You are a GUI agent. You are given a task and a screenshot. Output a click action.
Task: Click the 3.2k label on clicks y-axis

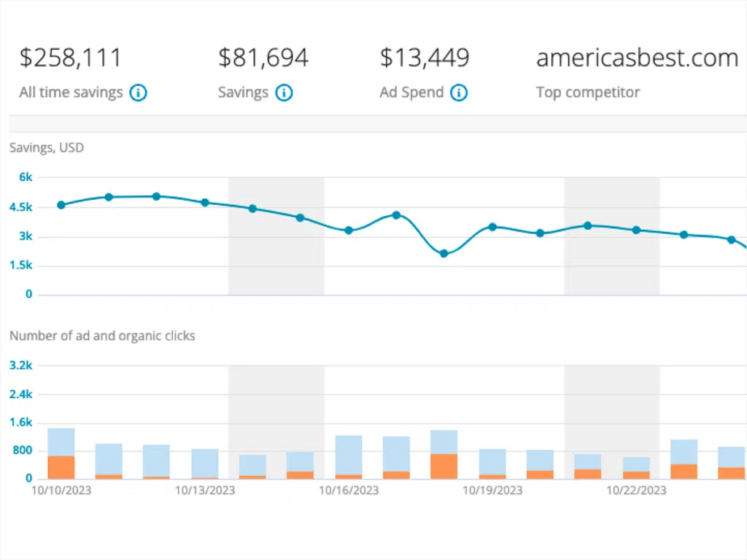point(23,365)
